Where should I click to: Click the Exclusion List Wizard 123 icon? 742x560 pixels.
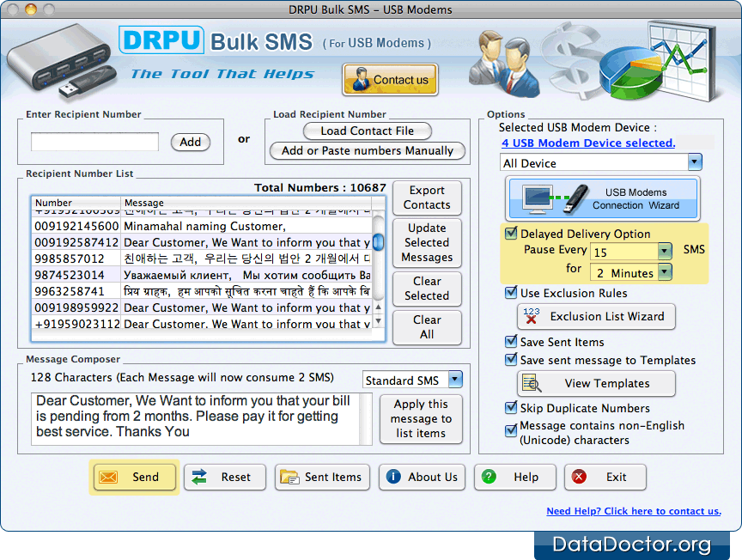(532, 316)
